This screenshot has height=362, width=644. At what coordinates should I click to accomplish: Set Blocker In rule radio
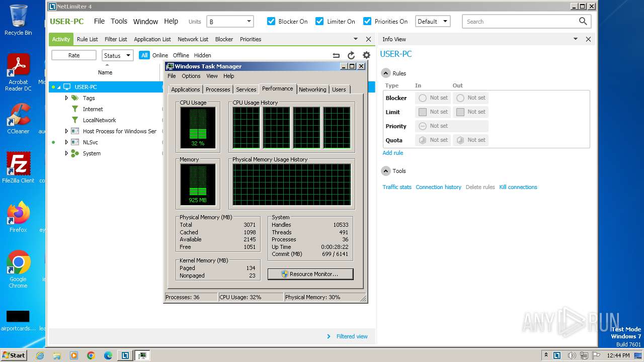tap(423, 98)
